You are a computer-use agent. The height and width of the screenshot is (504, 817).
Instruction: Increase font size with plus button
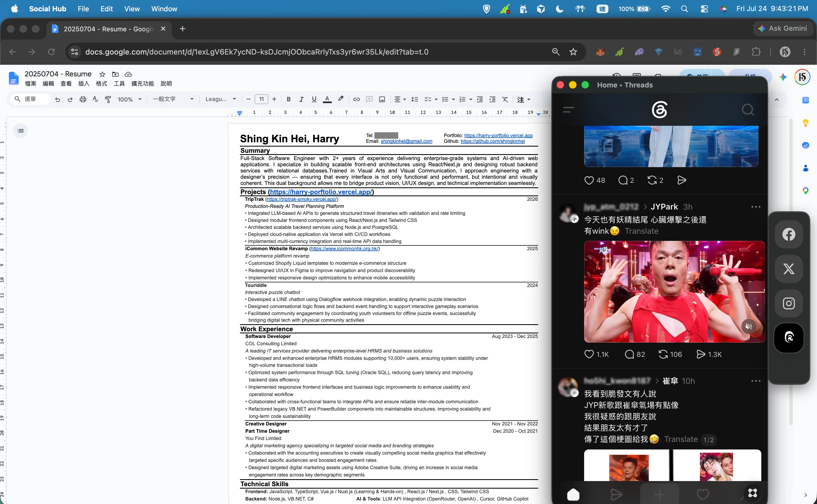tap(274, 99)
